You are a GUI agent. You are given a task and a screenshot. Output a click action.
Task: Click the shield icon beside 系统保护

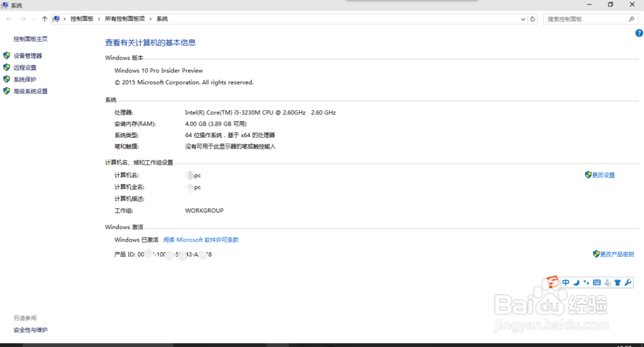(6, 79)
